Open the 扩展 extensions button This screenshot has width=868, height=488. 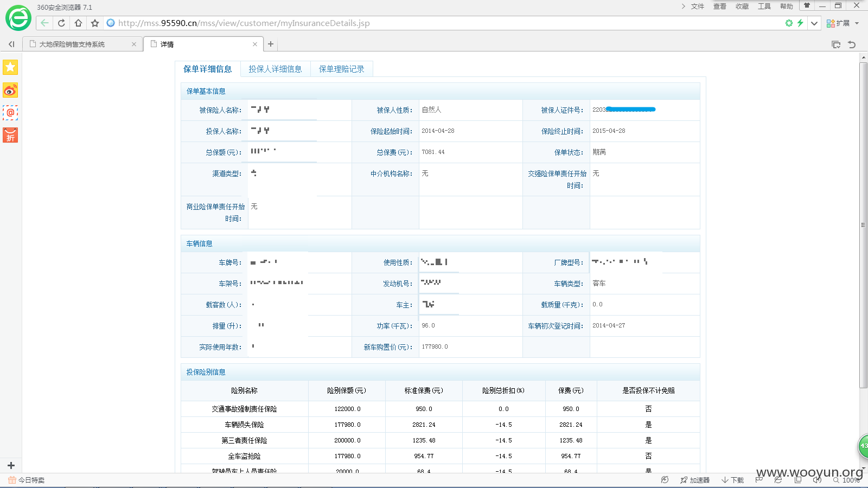click(838, 23)
